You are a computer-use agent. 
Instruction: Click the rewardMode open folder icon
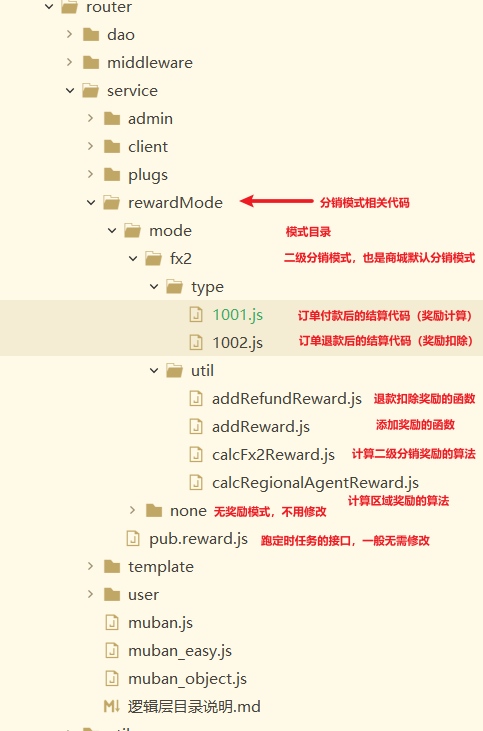(112, 203)
